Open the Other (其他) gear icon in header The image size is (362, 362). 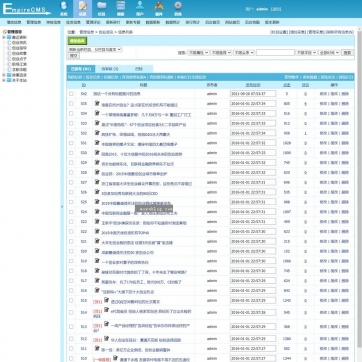(178, 8)
